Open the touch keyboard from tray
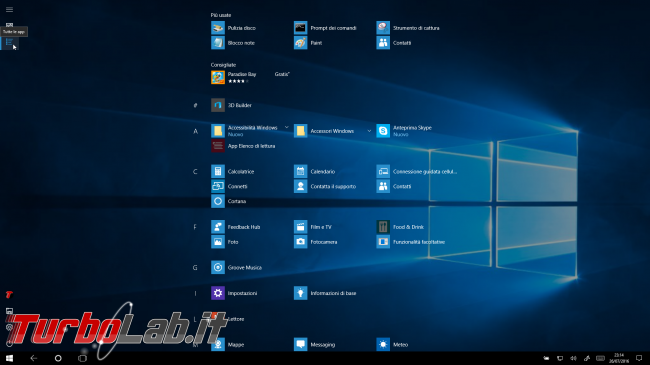The image size is (650, 365). click(x=600, y=358)
